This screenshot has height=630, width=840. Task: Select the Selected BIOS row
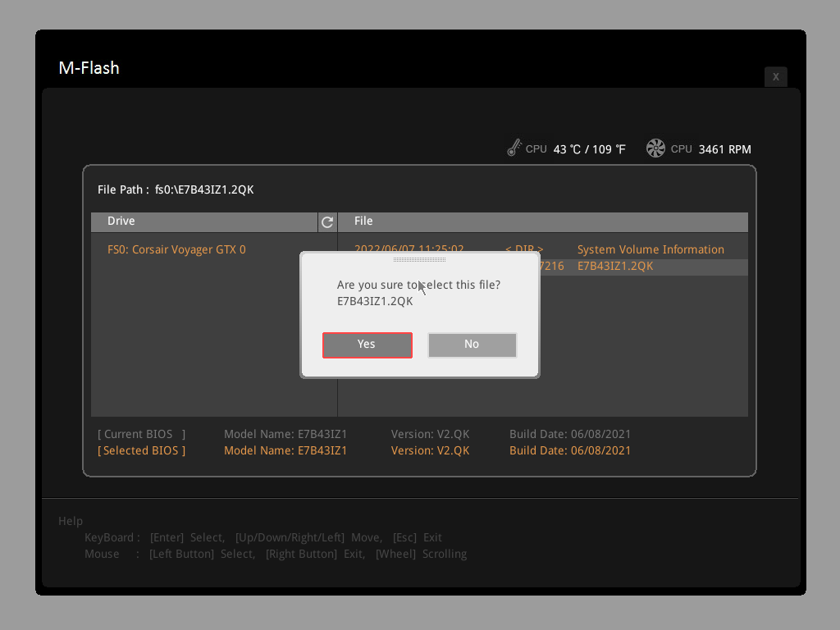(x=141, y=450)
